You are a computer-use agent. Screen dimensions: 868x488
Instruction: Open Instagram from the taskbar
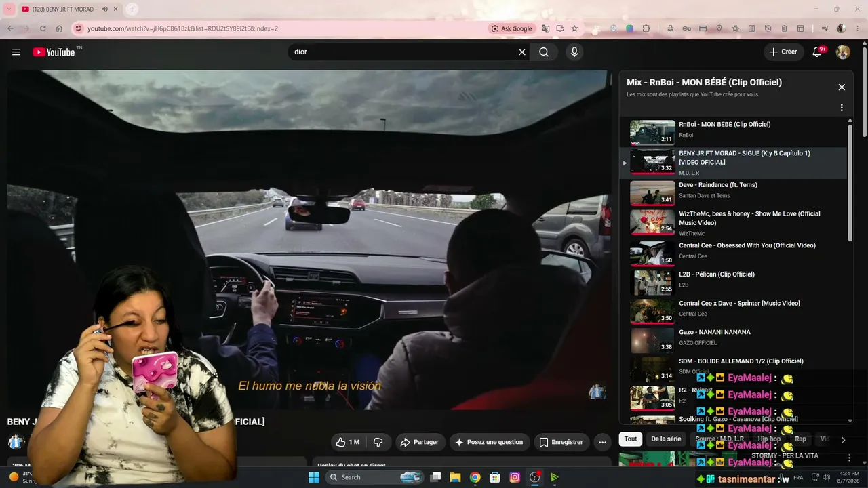coord(515,477)
